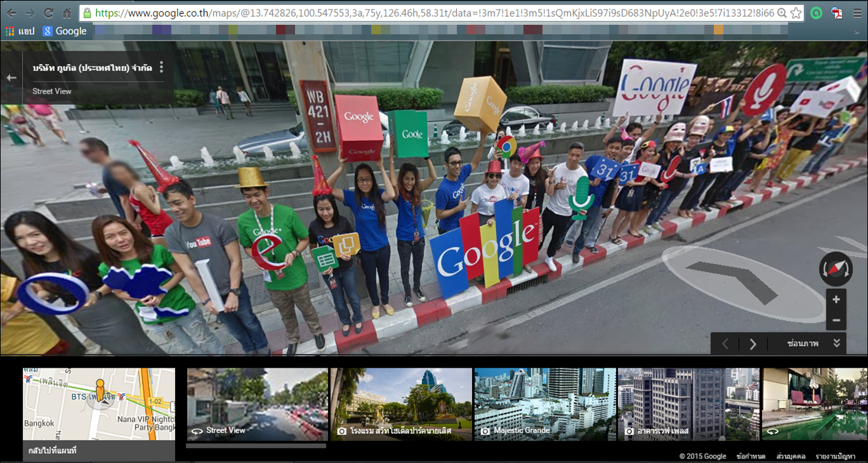Zoom out with the minus button
This screenshot has height=463, width=868.
[x=836, y=320]
